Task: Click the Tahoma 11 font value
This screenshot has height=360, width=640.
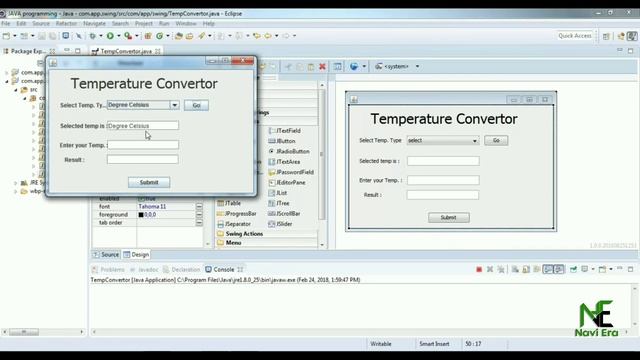Action: pos(152,207)
